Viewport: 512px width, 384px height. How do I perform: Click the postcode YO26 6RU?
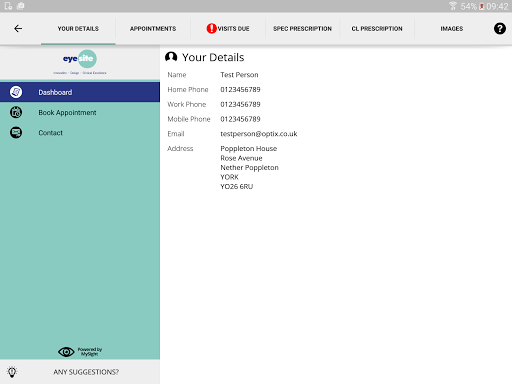pos(237,187)
